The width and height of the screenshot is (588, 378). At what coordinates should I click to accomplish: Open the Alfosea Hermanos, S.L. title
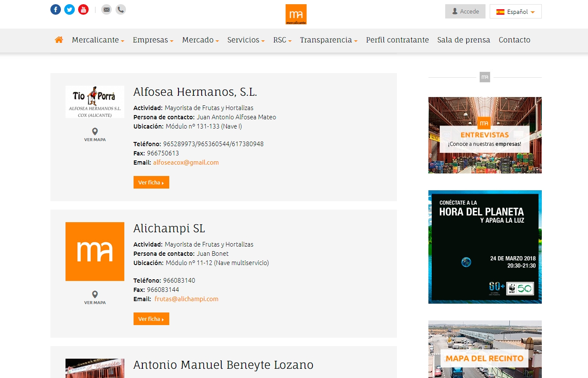(195, 92)
